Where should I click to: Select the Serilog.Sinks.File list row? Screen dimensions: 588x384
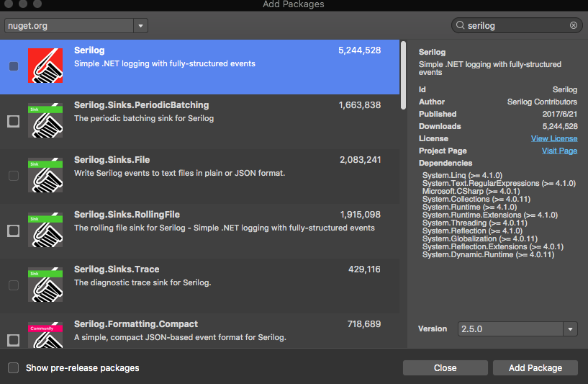point(216,176)
